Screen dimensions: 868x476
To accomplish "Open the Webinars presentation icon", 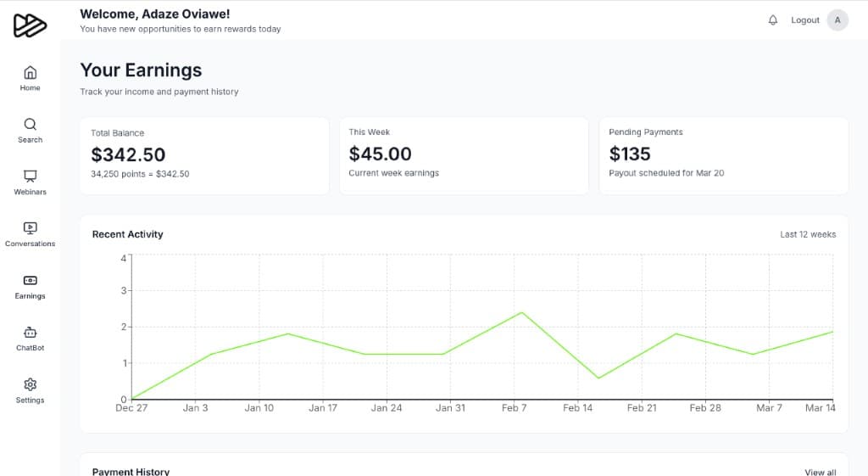I will coord(30,176).
